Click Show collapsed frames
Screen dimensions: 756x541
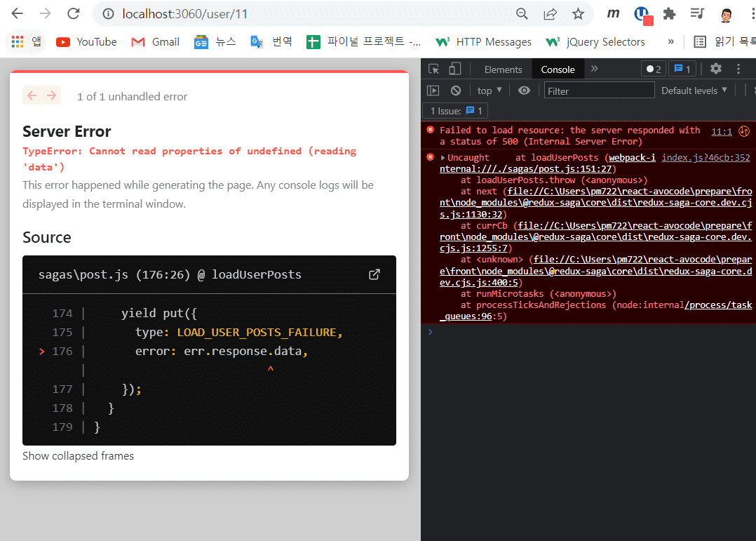pyautogui.click(x=78, y=456)
